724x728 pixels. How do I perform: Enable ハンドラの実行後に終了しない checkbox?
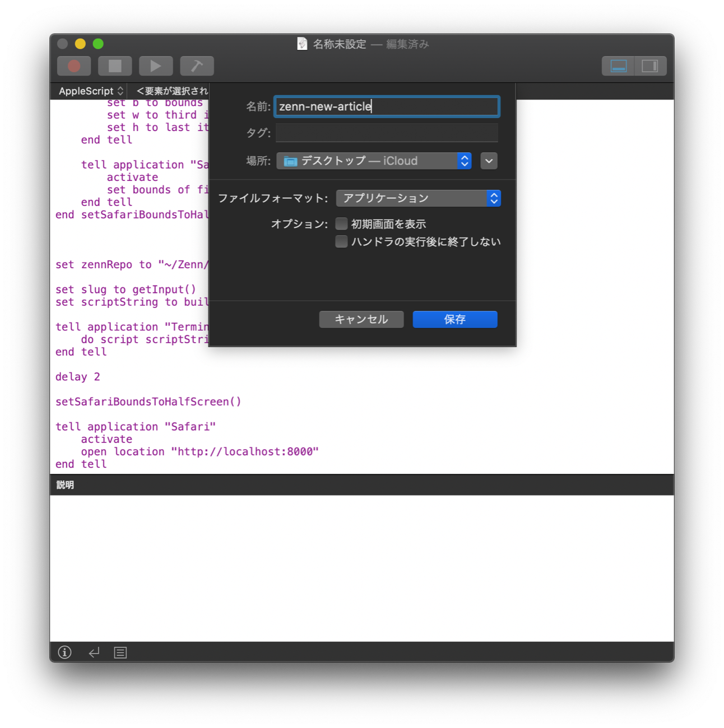341,242
